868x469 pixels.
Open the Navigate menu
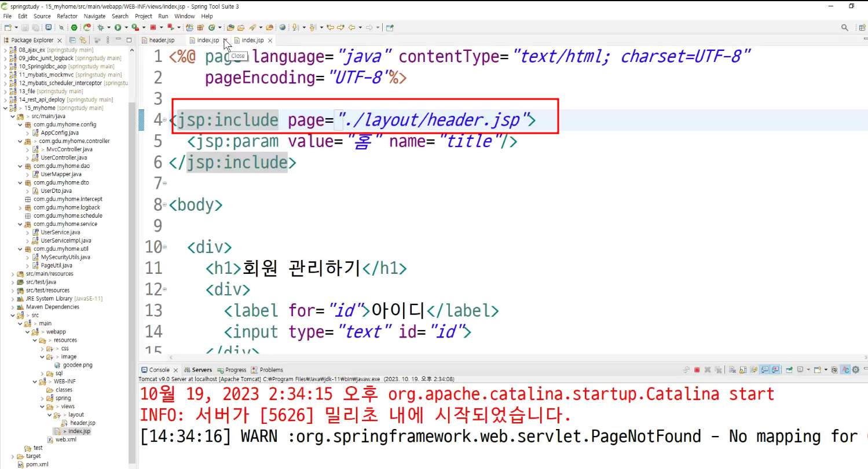(x=95, y=16)
